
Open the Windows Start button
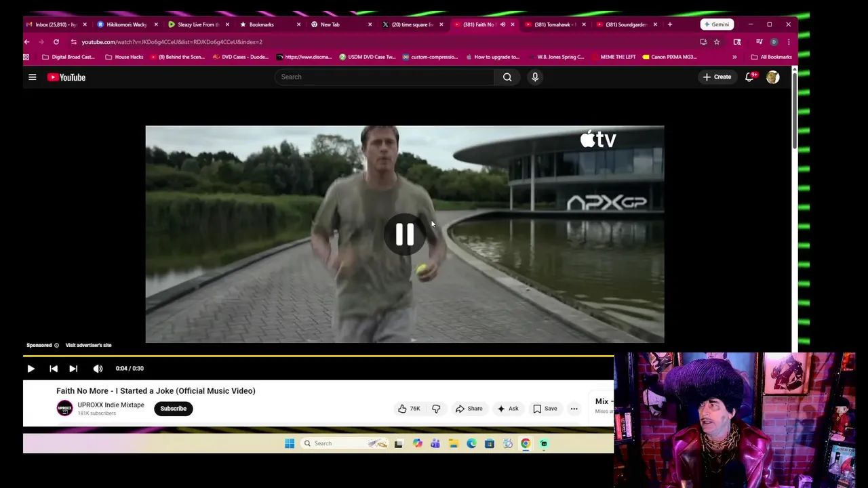tap(290, 444)
